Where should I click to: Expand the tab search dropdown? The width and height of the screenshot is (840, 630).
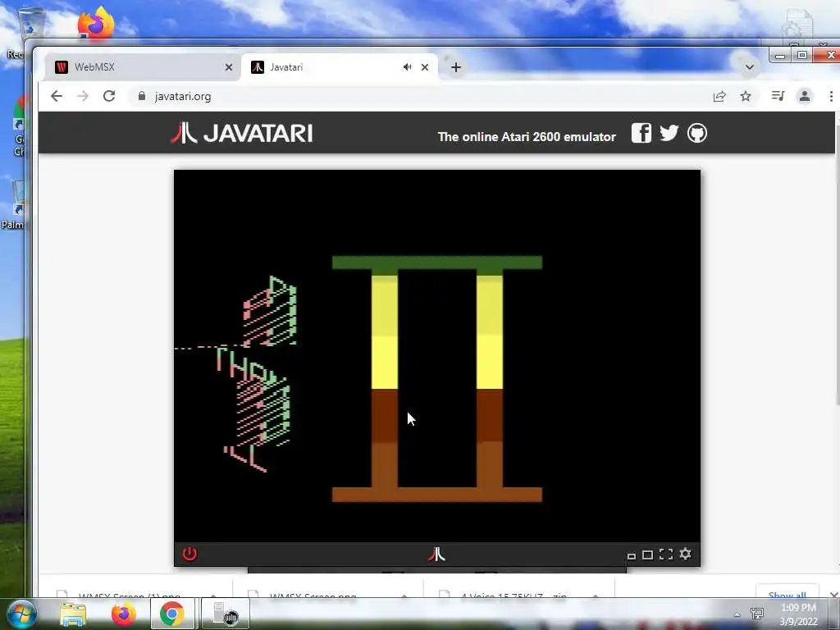point(750,67)
